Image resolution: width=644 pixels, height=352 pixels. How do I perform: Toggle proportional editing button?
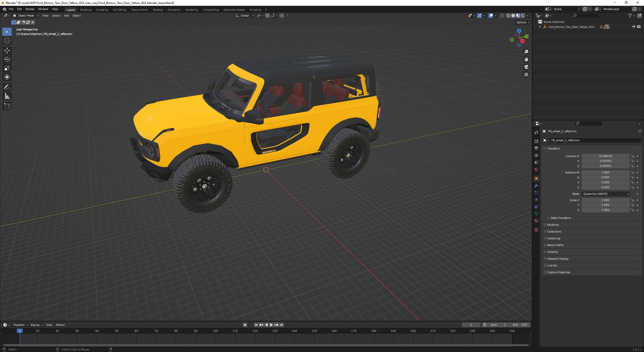click(x=282, y=16)
